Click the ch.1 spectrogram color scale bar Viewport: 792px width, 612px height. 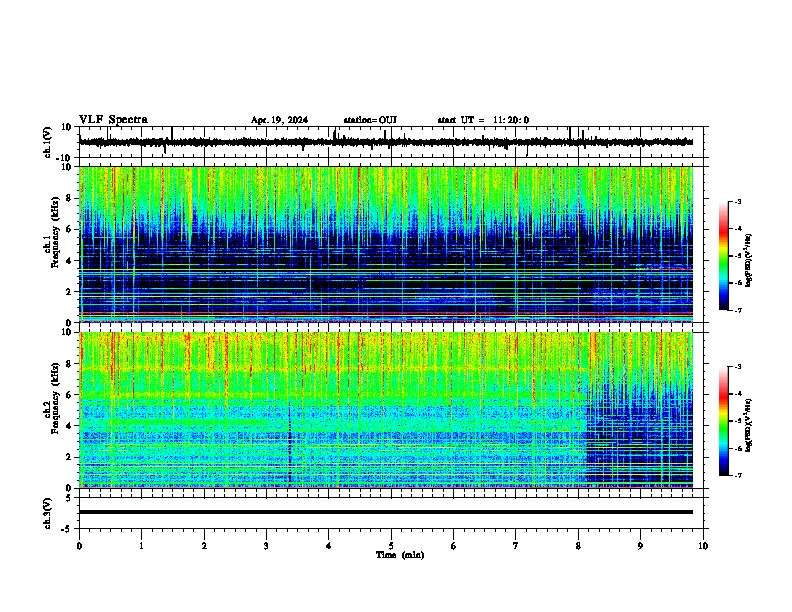point(723,256)
